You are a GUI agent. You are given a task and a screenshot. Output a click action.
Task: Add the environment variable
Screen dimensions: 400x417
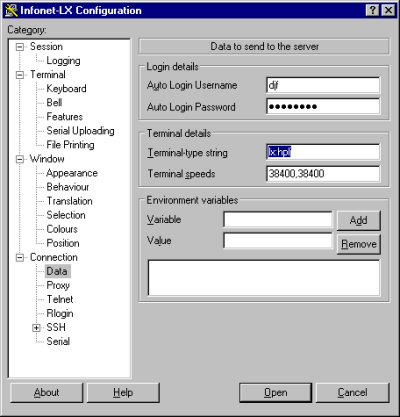tap(359, 220)
